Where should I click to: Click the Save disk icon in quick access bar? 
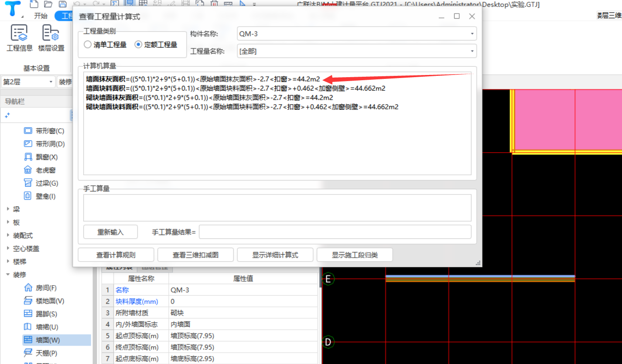coord(62,4)
